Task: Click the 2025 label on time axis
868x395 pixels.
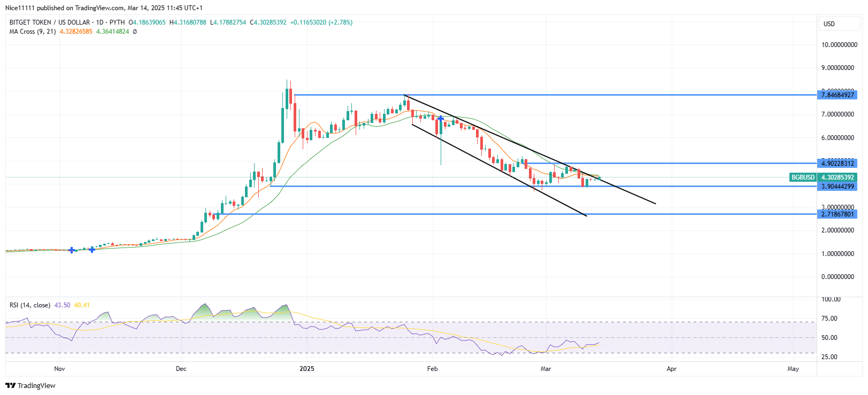Action: [307, 369]
